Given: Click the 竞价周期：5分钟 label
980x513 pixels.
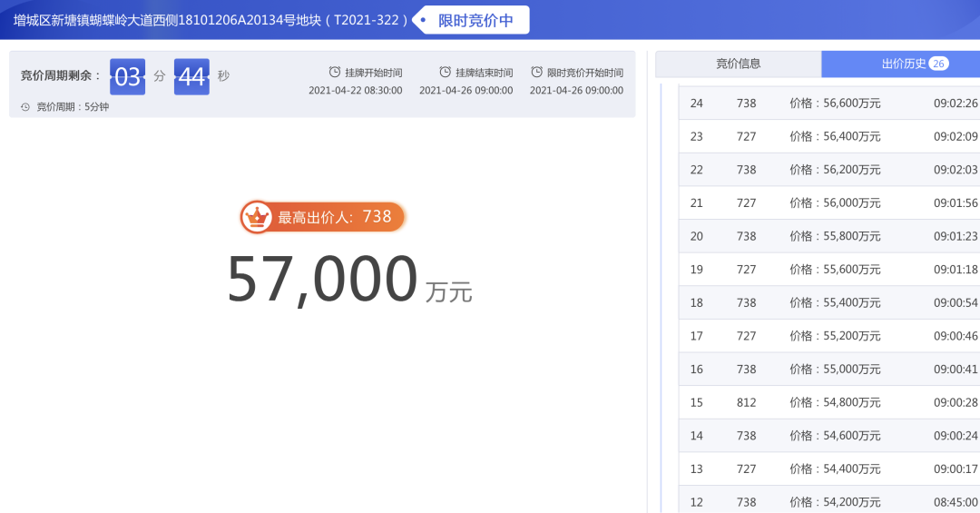Looking at the screenshot, I should click(x=73, y=107).
